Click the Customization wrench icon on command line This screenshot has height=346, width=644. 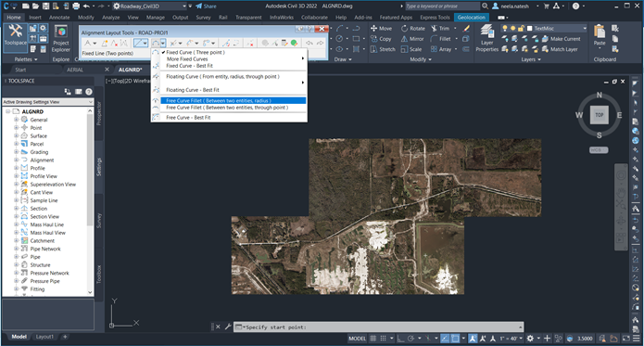[228, 327]
